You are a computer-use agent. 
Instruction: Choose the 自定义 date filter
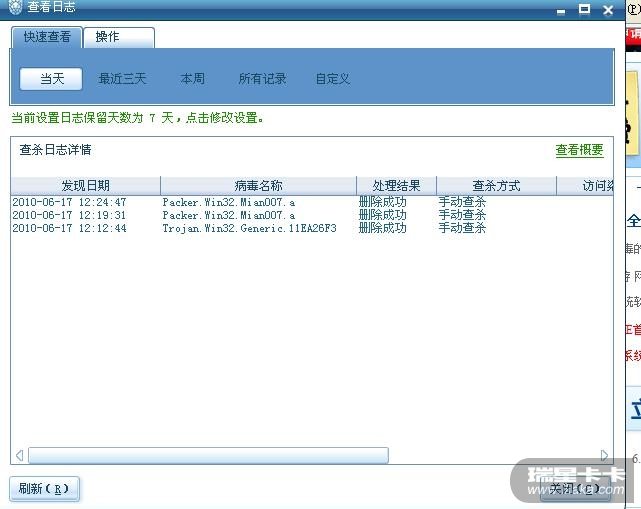(x=333, y=78)
